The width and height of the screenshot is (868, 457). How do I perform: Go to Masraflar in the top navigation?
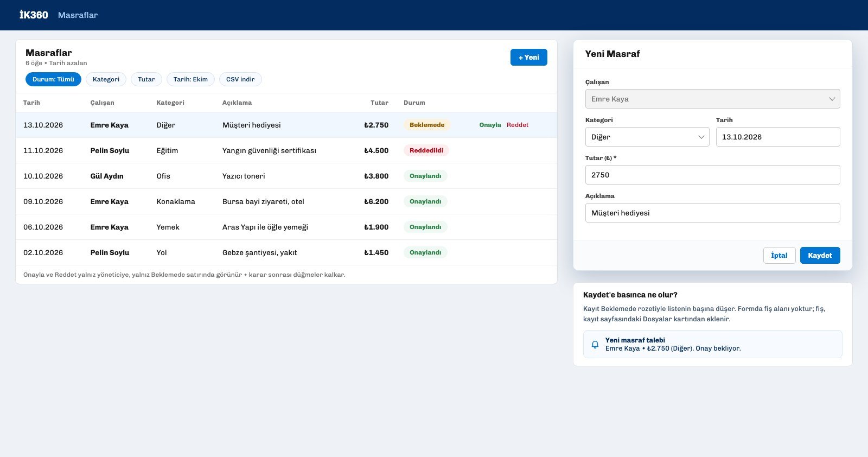(x=78, y=15)
